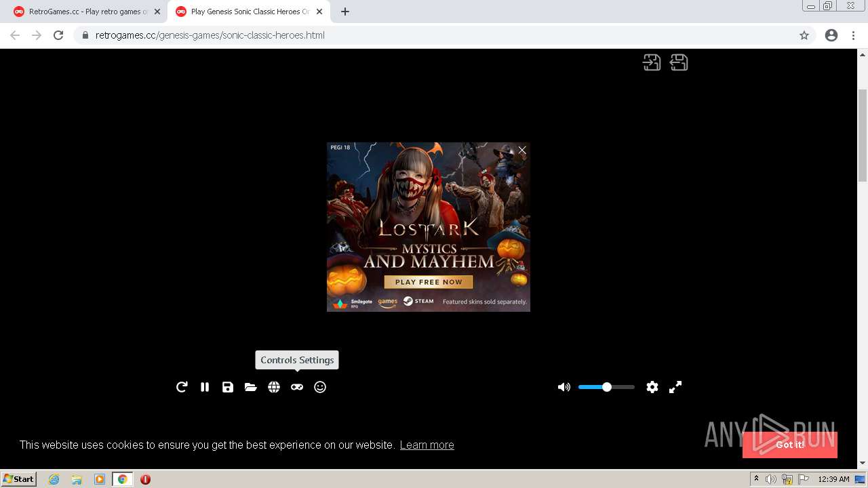The image size is (868, 488).
Task: Click the PLAY FREE NOW ad button
Action: [x=429, y=282]
